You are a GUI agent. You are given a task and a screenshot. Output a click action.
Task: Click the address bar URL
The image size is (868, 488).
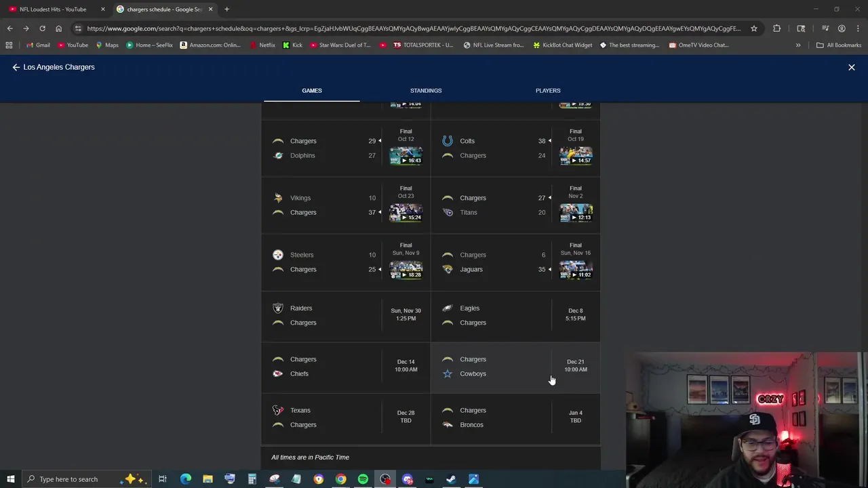[x=414, y=28]
